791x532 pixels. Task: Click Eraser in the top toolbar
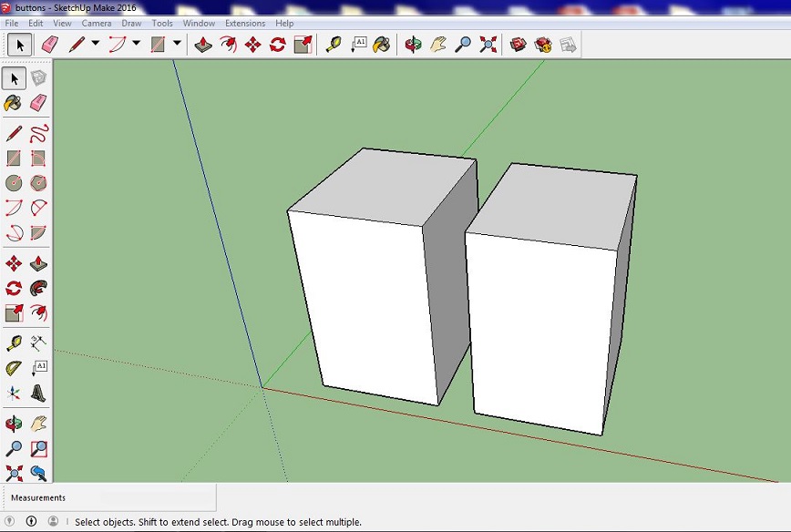tap(49, 45)
